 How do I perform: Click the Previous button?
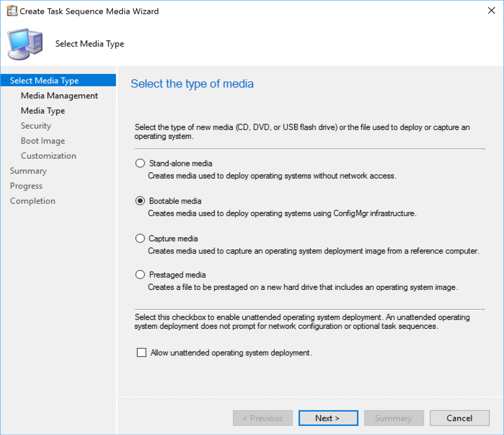point(263,418)
